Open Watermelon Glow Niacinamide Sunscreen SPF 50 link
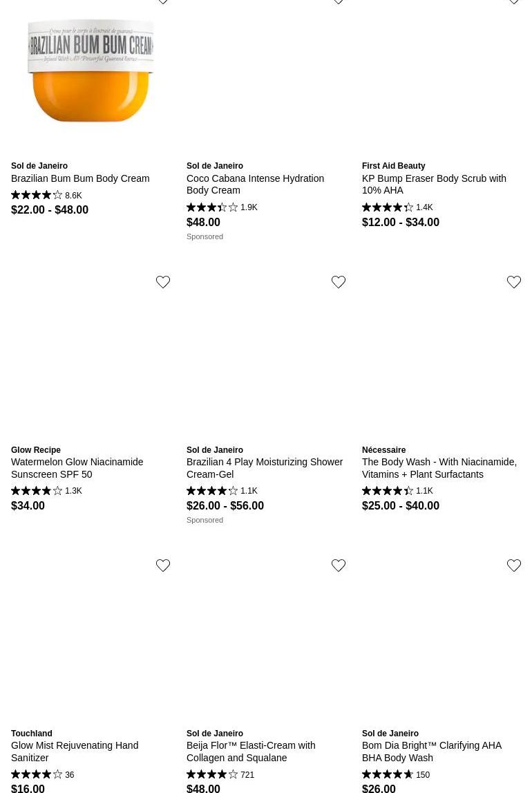This screenshot has width=532, height=793. (77, 468)
